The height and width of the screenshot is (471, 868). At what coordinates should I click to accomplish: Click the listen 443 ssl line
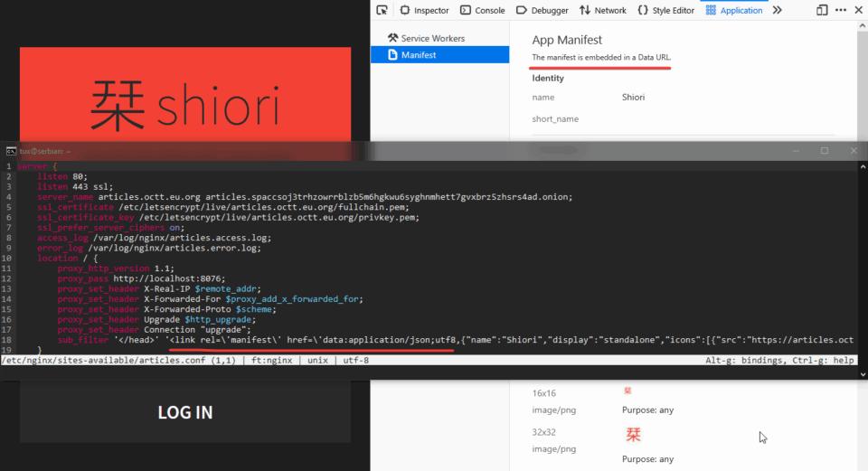75,186
